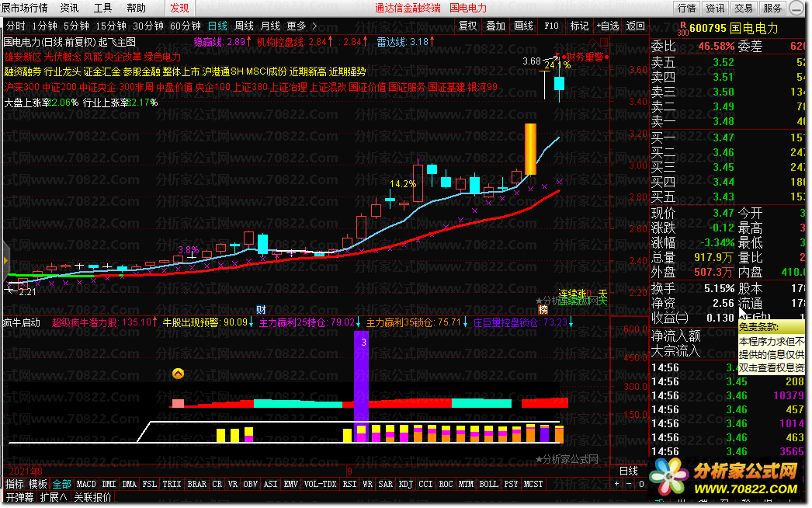
Task: Click the 换手 value 5.15%
Action: click(x=719, y=288)
